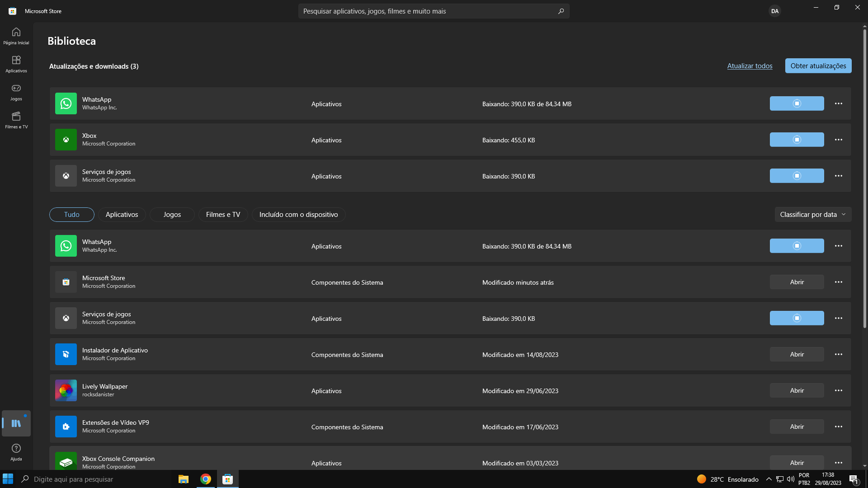Click the Xbox Console Companion app name
This screenshot has width=868, height=488.
pyautogui.click(x=118, y=459)
